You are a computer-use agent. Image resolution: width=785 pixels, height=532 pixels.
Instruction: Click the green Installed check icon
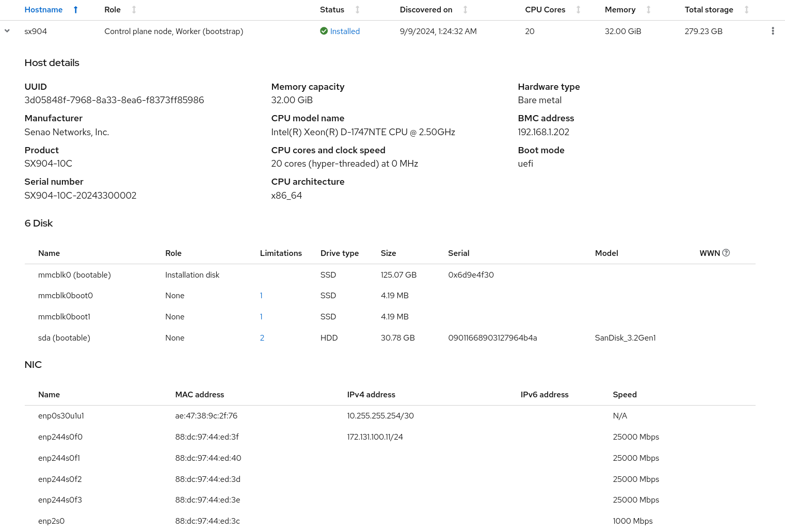(324, 31)
